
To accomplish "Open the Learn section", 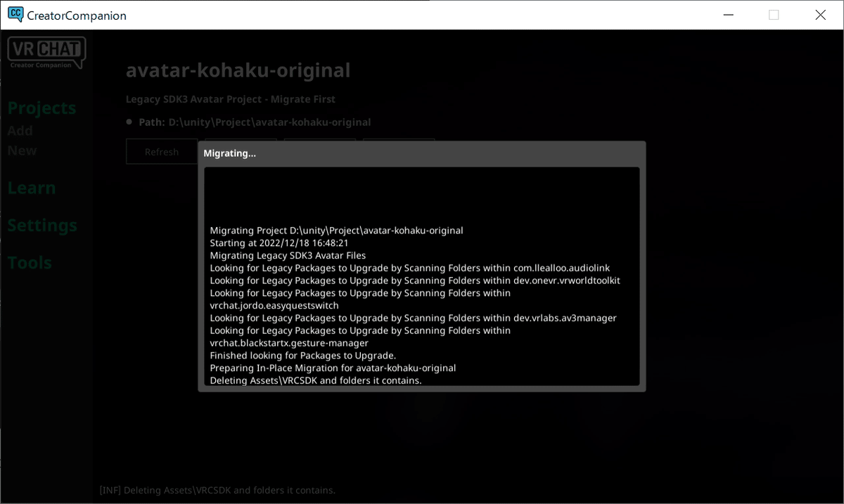I will 32,188.
